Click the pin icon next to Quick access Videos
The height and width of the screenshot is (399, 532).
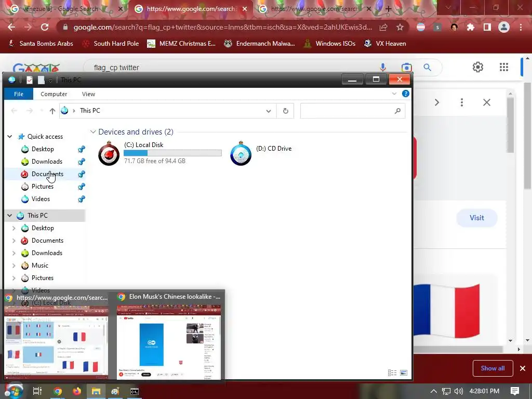click(x=82, y=199)
